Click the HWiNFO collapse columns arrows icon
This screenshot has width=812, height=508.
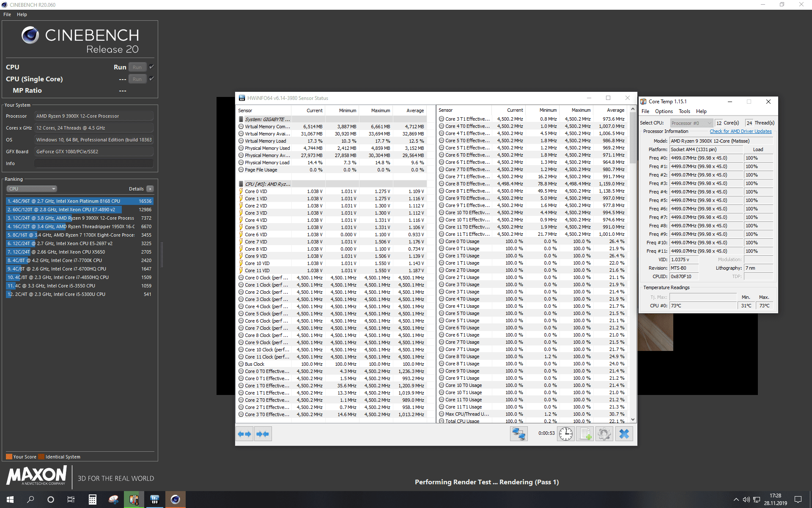pos(263,434)
